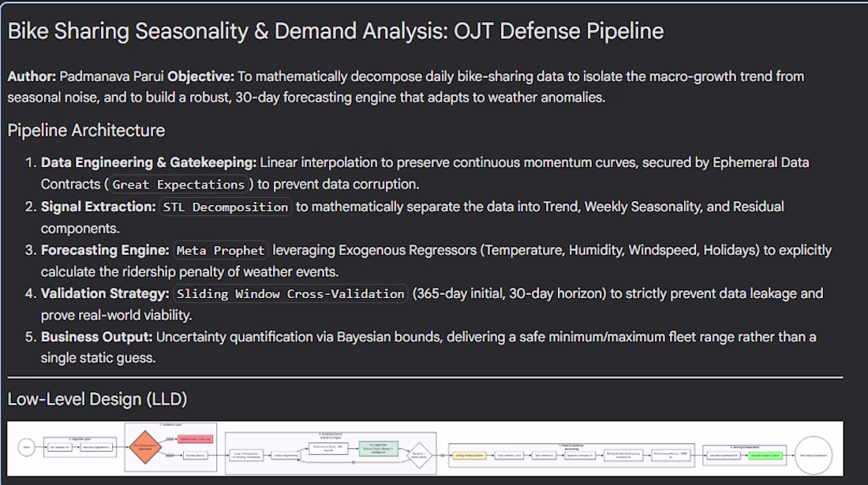This screenshot has width=868, height=485.
Task: Click the words 'Exogenous Regressors'
Action: (407, 250)
